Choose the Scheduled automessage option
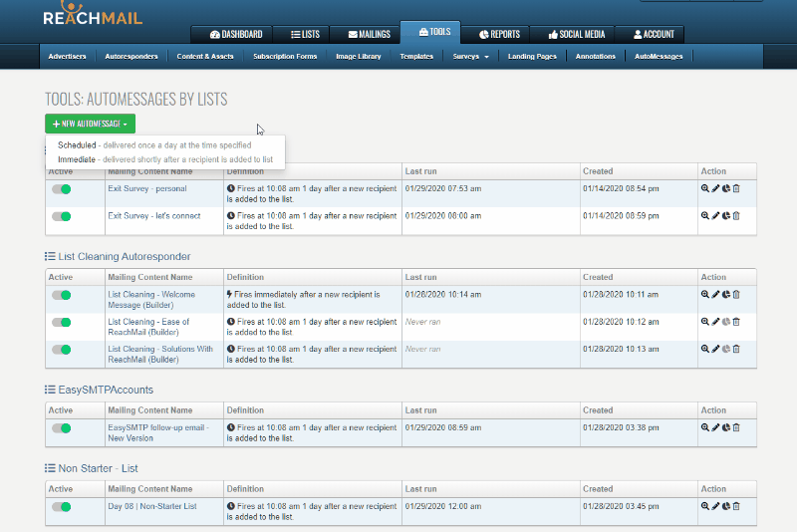This screenshot has height=532, width=797. coord(77,145)
